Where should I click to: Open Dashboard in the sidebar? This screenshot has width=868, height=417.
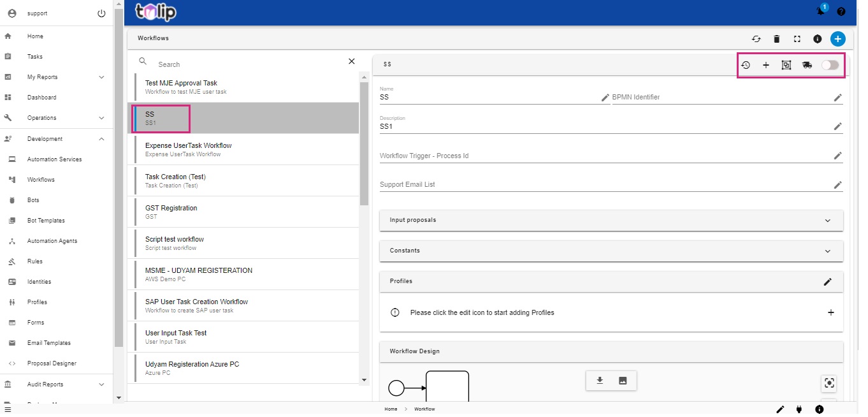click(x=56, y=98)
